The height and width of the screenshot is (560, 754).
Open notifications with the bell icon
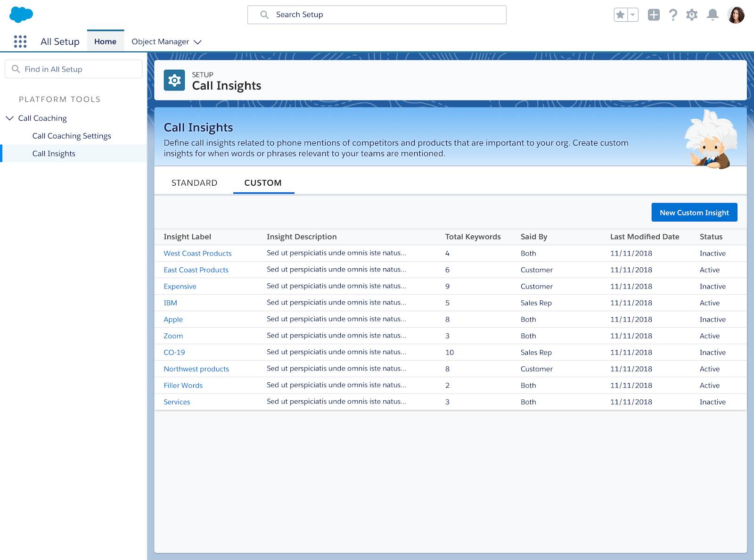tap(712, 15)
